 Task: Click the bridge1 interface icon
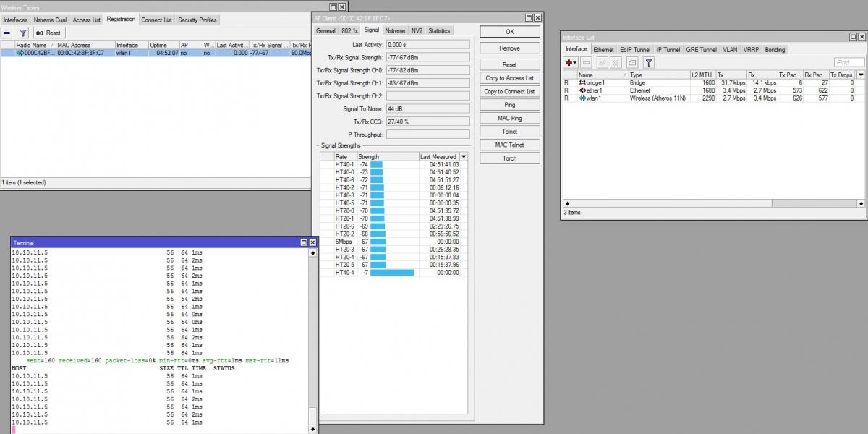582,82
